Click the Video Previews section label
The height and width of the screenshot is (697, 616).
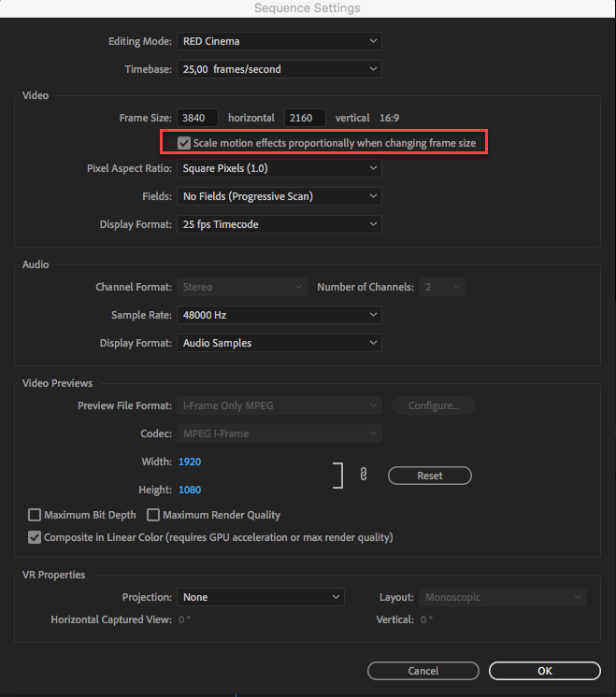pyautogui.click(x=57, y=383)
